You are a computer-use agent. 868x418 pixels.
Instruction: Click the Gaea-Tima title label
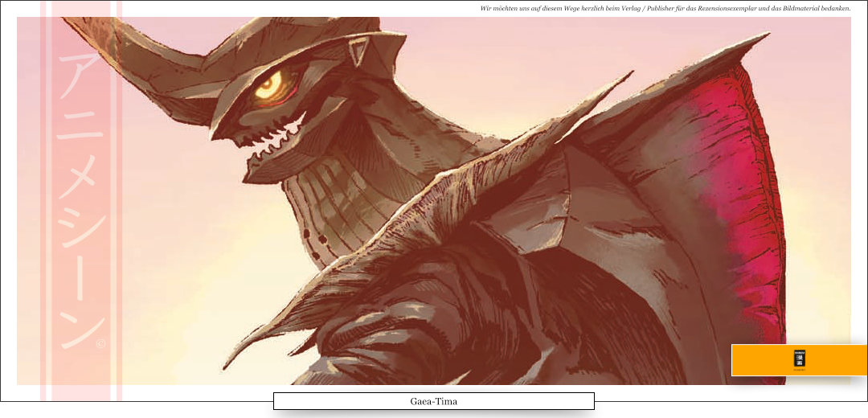[x=434, y=401]
